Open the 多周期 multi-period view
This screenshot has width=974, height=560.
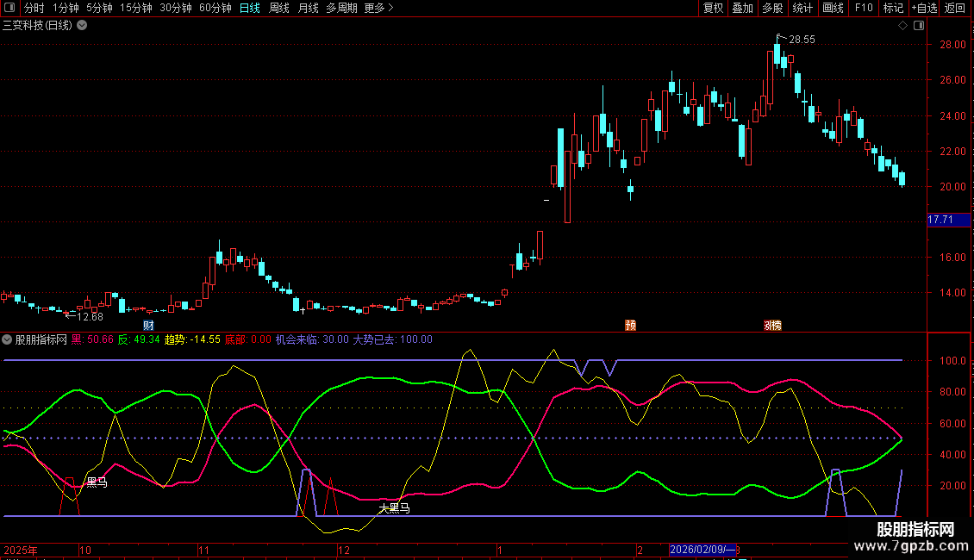pyautogui.click(x=342, y=8)
